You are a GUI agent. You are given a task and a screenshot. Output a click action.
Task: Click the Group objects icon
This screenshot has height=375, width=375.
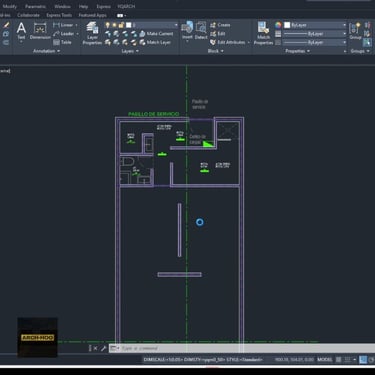[355, 31]
